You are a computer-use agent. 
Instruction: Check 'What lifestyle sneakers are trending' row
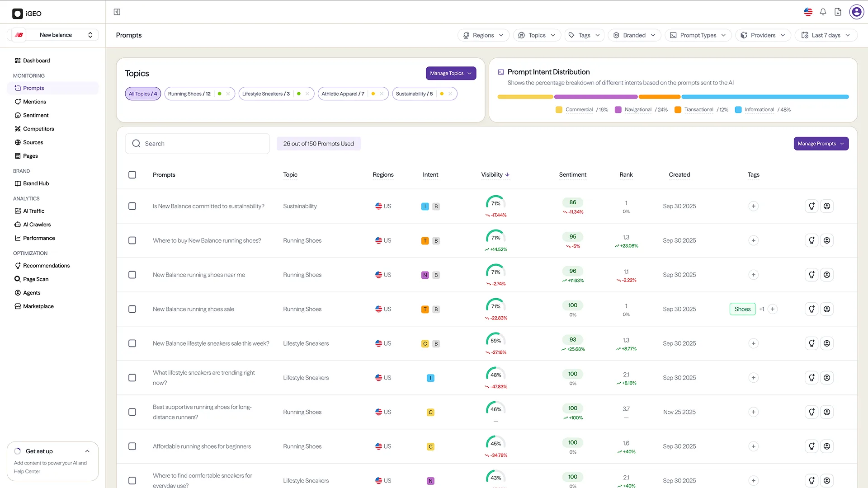click(132, 378)
